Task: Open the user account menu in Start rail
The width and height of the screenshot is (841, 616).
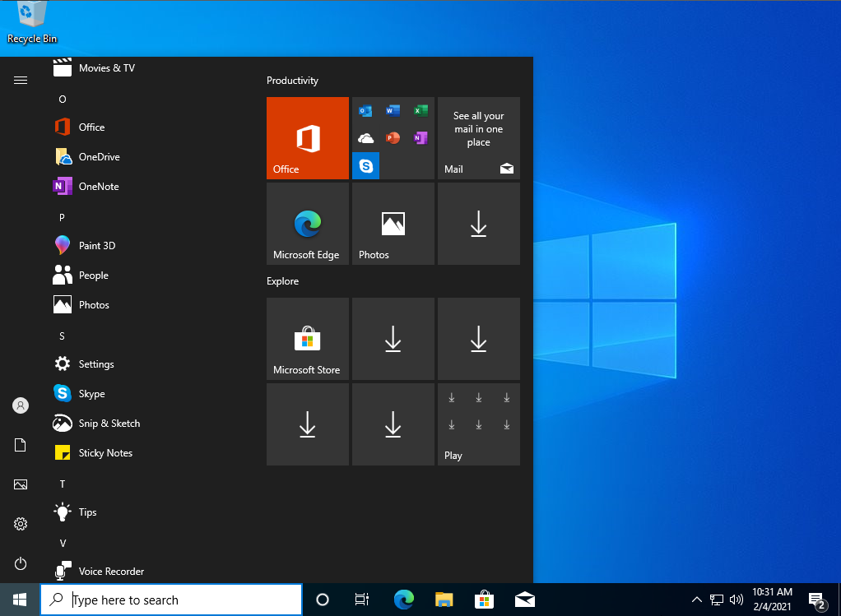Action: pos(21,405)
